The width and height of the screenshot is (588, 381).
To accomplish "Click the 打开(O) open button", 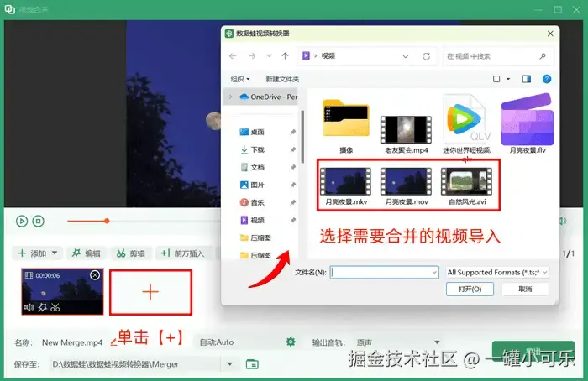I will 470,289.
